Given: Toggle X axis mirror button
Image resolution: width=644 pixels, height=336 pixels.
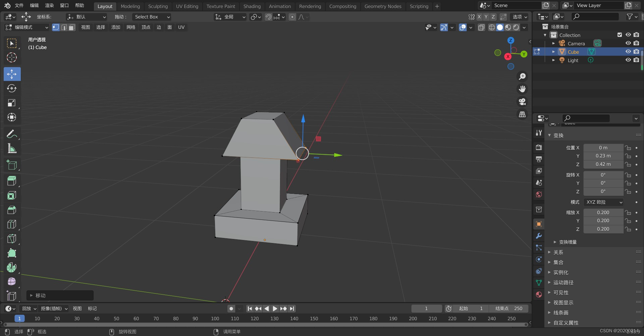Looking at the screenshot, I should 479,17.
